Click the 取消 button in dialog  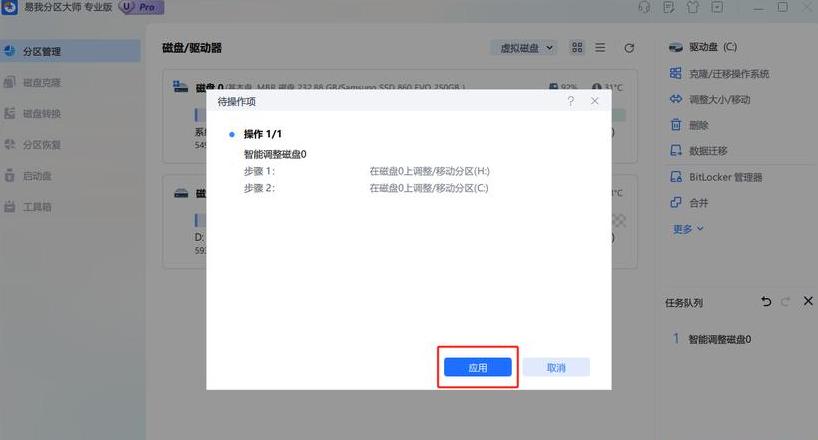(x=556, y=367)
